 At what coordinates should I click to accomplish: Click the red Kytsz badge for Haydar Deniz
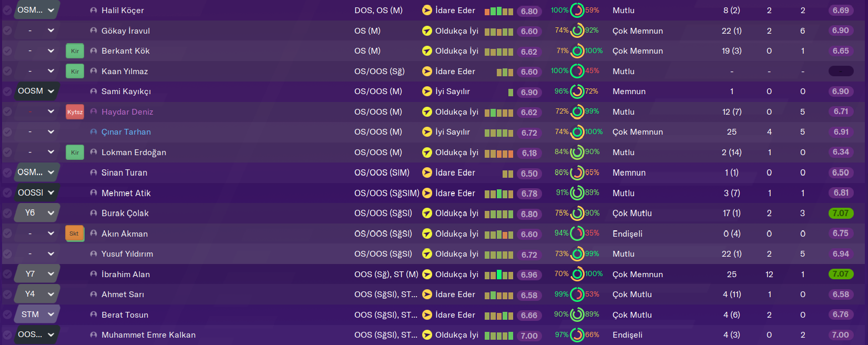pyautogui.click(x=75, y=112)
